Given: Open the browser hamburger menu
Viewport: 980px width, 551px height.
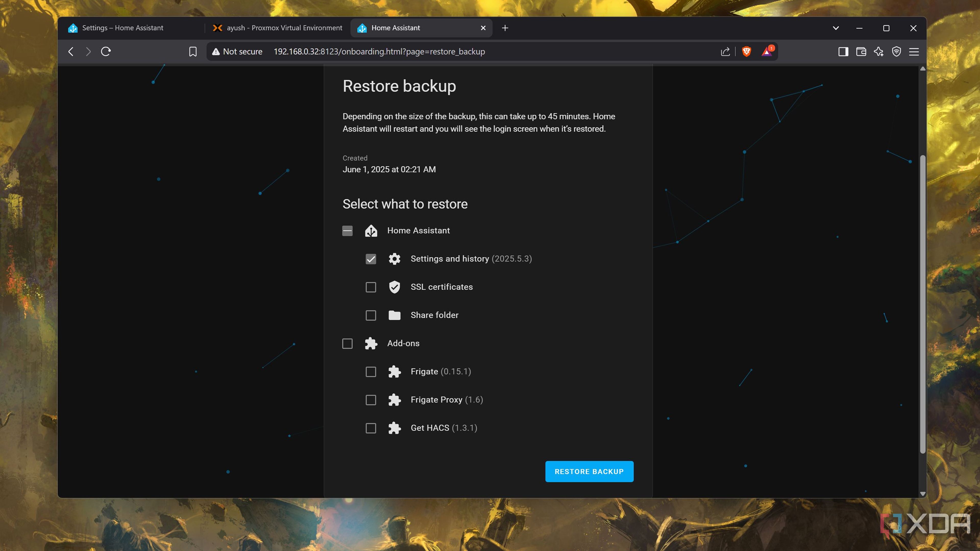Looking at the screenshot, I should pyautogui.click(x=914, y=52).
